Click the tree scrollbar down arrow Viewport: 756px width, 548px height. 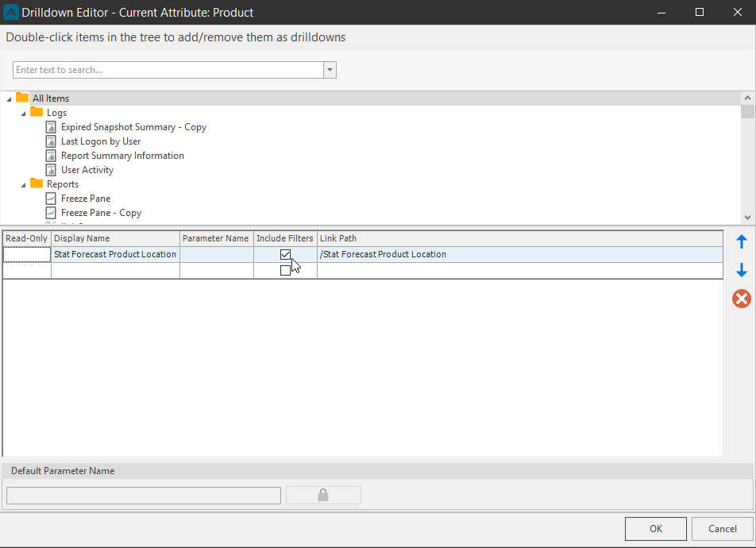pyautogui.click(x=748, y=218)
